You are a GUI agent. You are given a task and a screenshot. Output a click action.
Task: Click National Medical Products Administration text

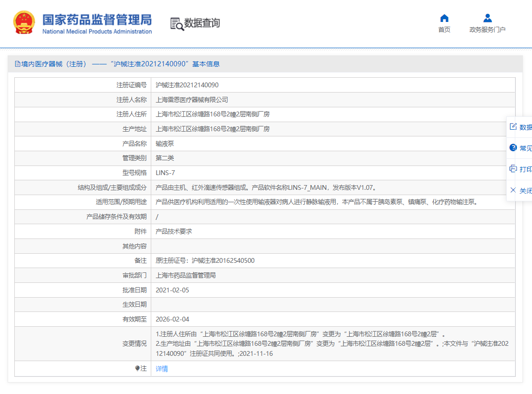[x=97, y=31]
